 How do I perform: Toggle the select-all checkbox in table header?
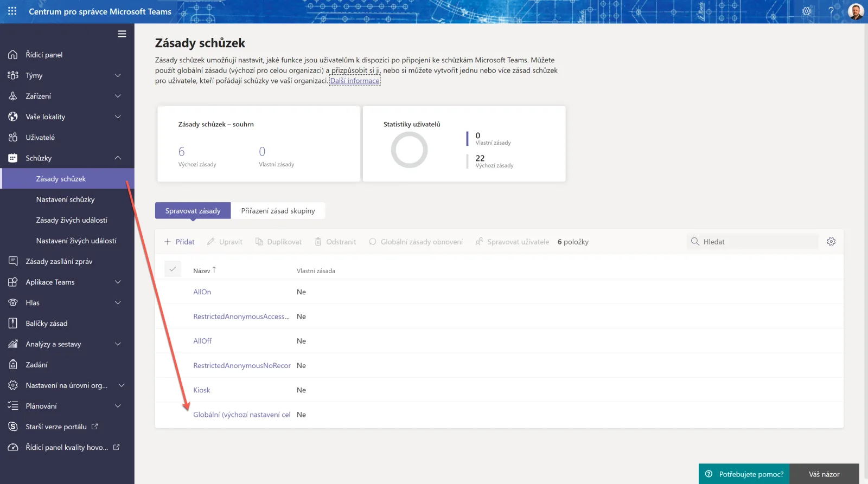(173, 269)
